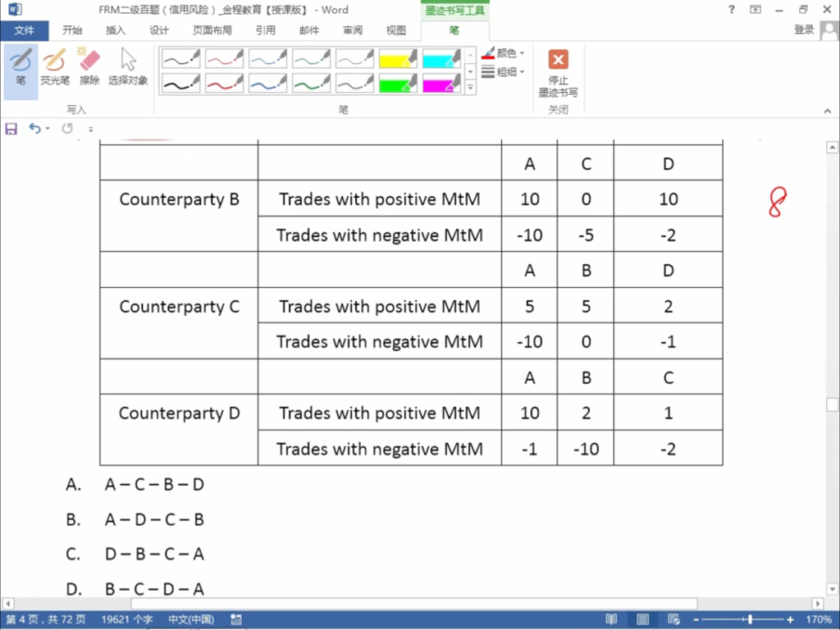
Task: Pick the thin blue pen in top row
Action: [268, 58]
